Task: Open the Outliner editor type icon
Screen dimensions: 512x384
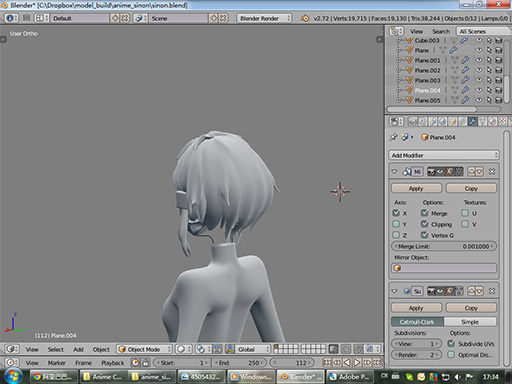Action: pos(396,31)
